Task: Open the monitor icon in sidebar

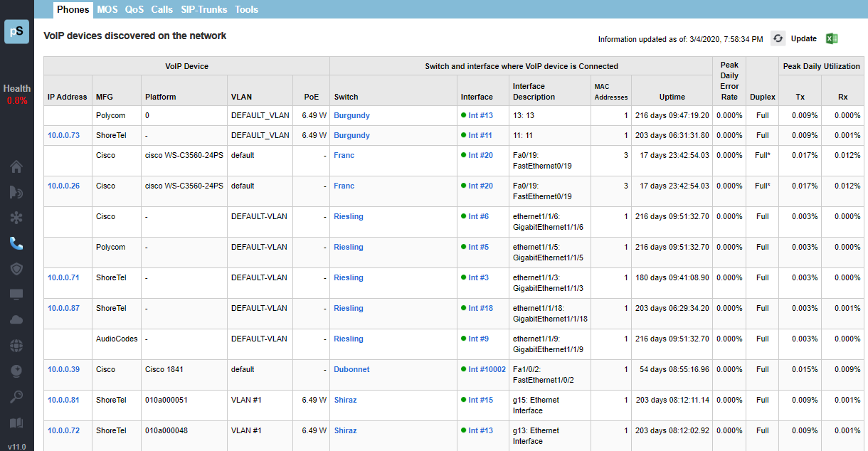Action: click(x=16, y=295)
